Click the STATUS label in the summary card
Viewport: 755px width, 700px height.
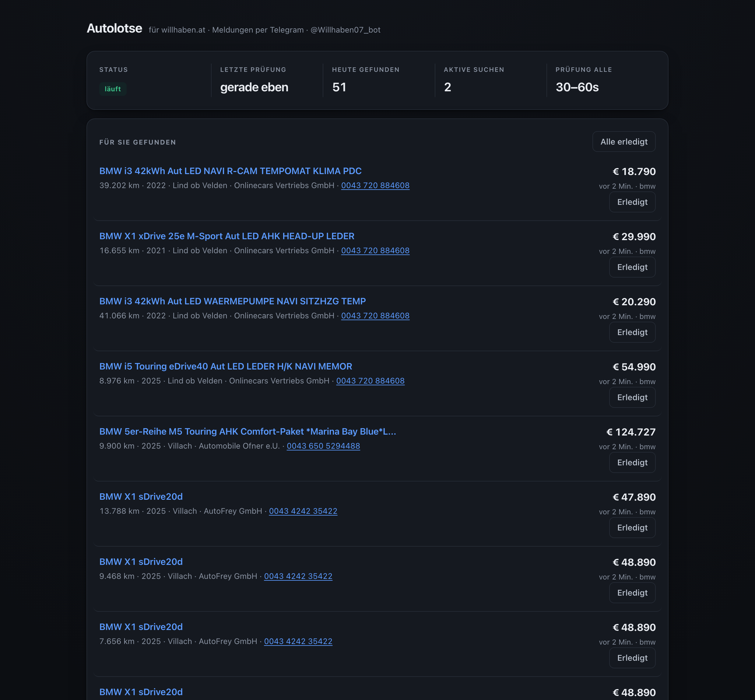coord(114,70)
